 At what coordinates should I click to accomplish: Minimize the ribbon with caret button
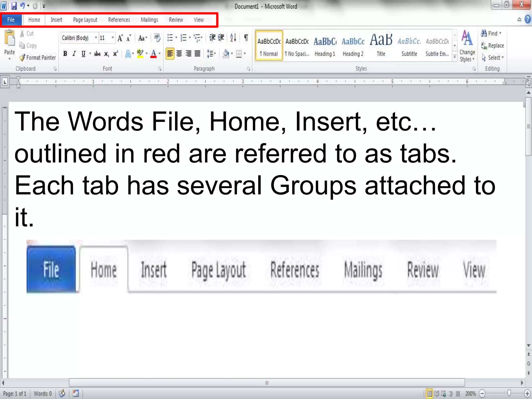pyautogui.click(x=519, y=19)
